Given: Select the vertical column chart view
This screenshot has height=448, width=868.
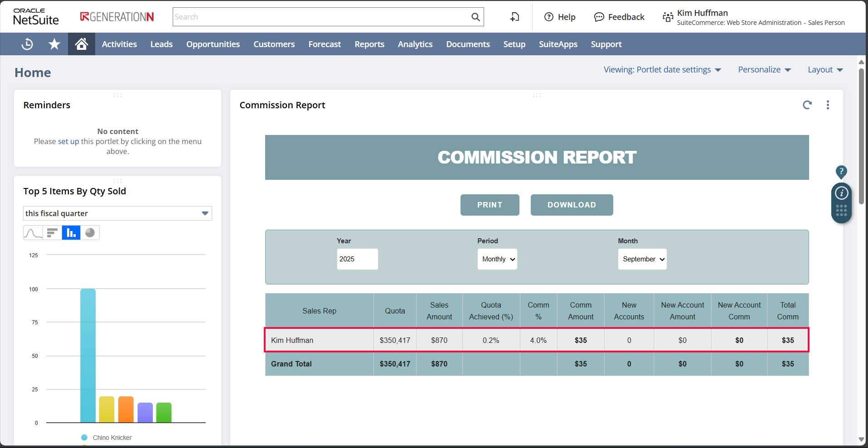Looking at the screenshot, I should (x=71, y=233).
